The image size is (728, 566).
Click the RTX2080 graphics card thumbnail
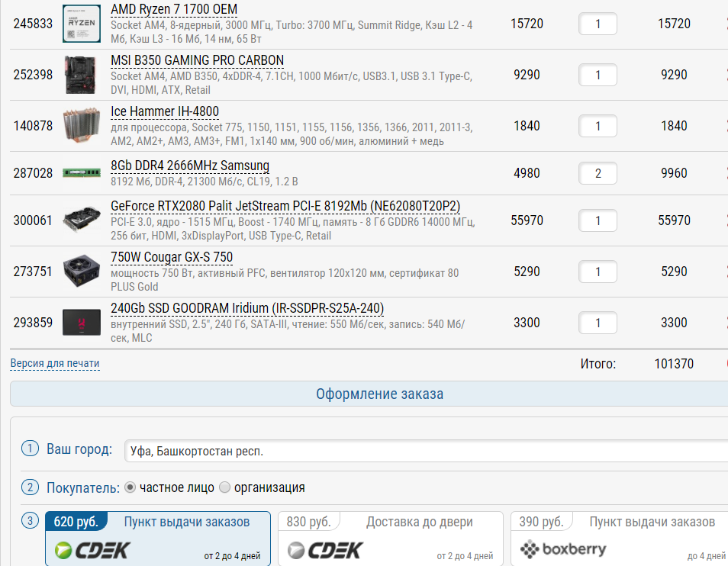coord(82,220)
